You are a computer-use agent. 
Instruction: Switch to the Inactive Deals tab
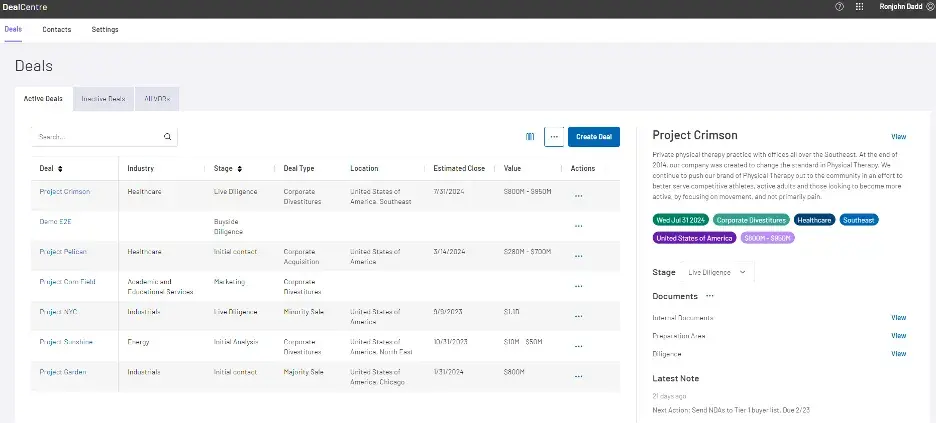click(103, 99)
